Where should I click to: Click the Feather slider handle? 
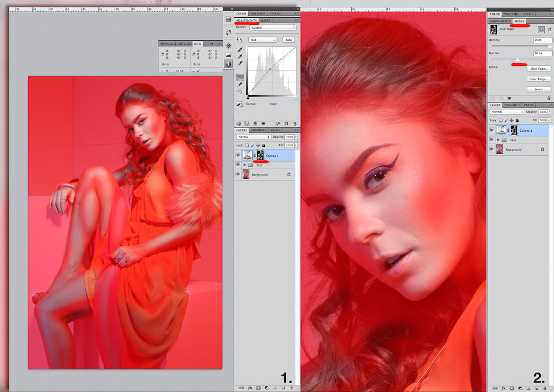pos(518,60)
